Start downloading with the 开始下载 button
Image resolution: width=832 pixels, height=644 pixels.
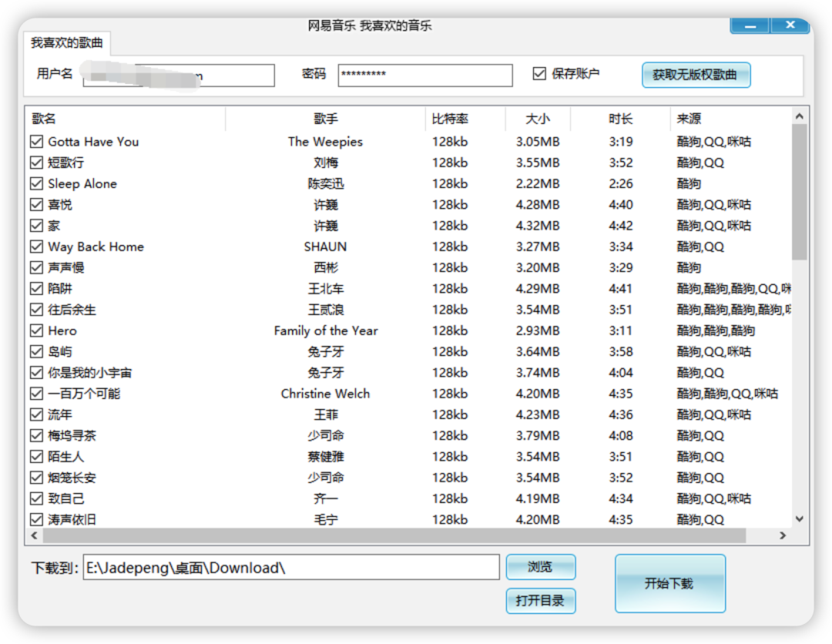point(669,583)
